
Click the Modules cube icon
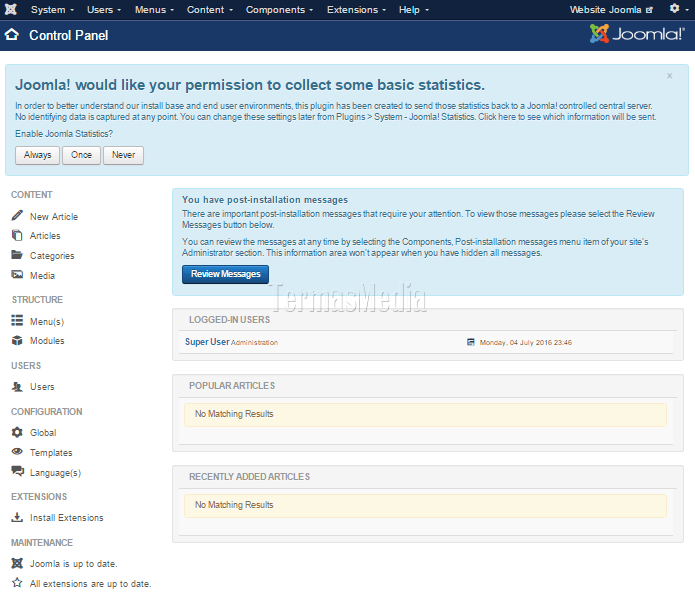17,340
